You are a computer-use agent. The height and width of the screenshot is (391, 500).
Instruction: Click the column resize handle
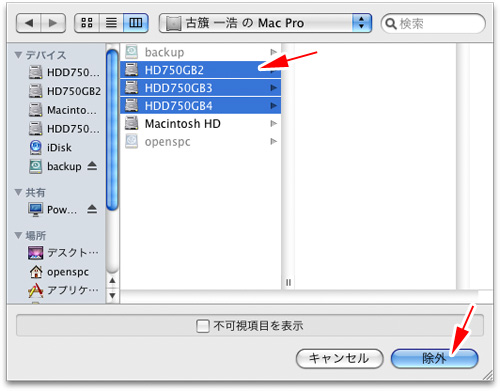click(x=289, y=283)
